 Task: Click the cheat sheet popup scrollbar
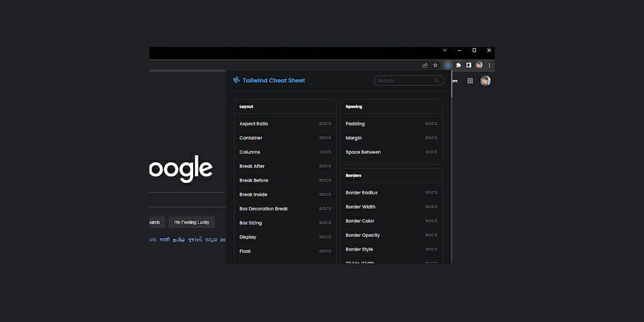click(x=451, y=84)
